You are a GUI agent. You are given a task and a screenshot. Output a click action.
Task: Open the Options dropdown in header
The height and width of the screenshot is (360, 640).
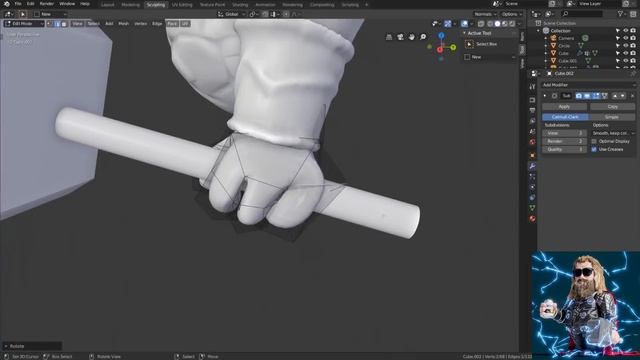[511, 14]
